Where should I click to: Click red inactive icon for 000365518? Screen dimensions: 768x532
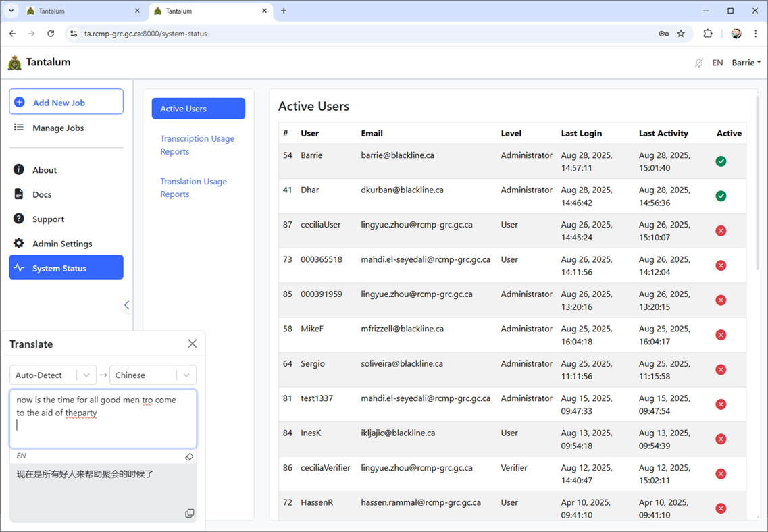tap(721, 266)
